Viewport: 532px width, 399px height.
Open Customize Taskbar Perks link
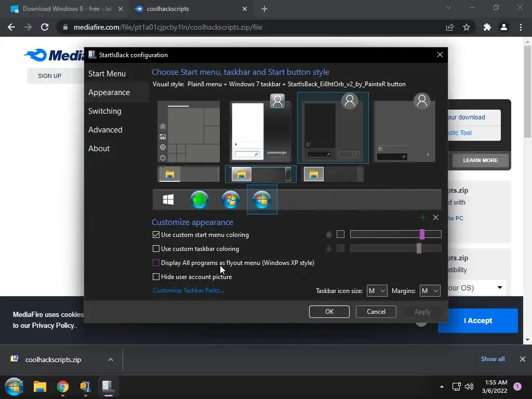188,290
